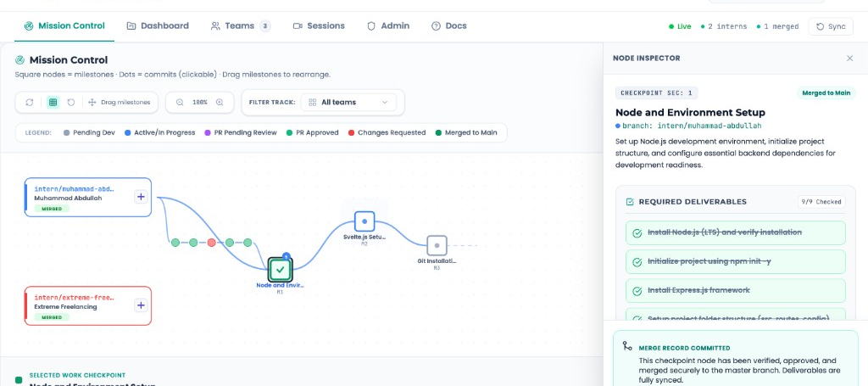This screenshot has height=386, width=868.
Task: Toggle the grid view icon
Action: tap(53, 103)
